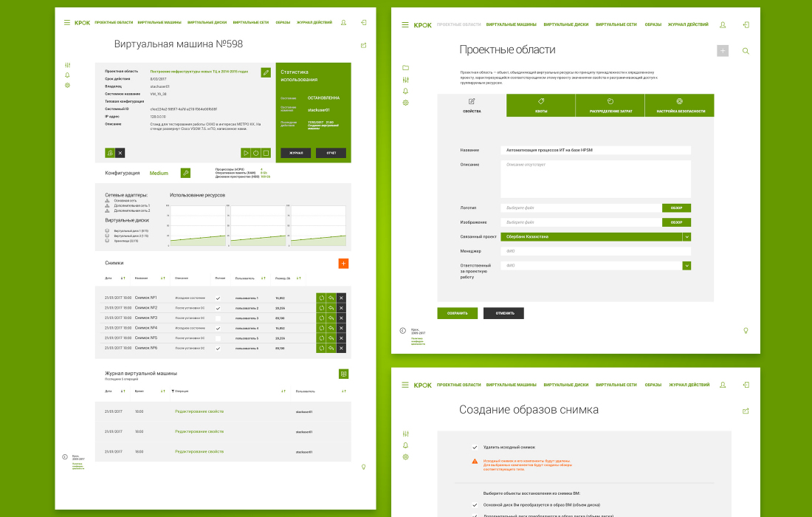The image size is (812, 517).
Task: Click green user icon at bottom-left of VM properties
Action: [x=110, y=153]
